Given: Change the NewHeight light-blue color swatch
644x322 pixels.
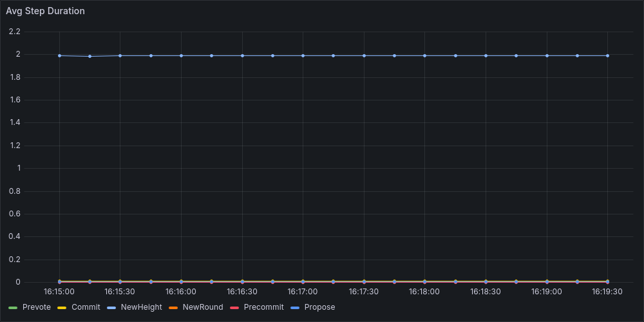Looking at the screenshot, I should [x=111, y=308].
